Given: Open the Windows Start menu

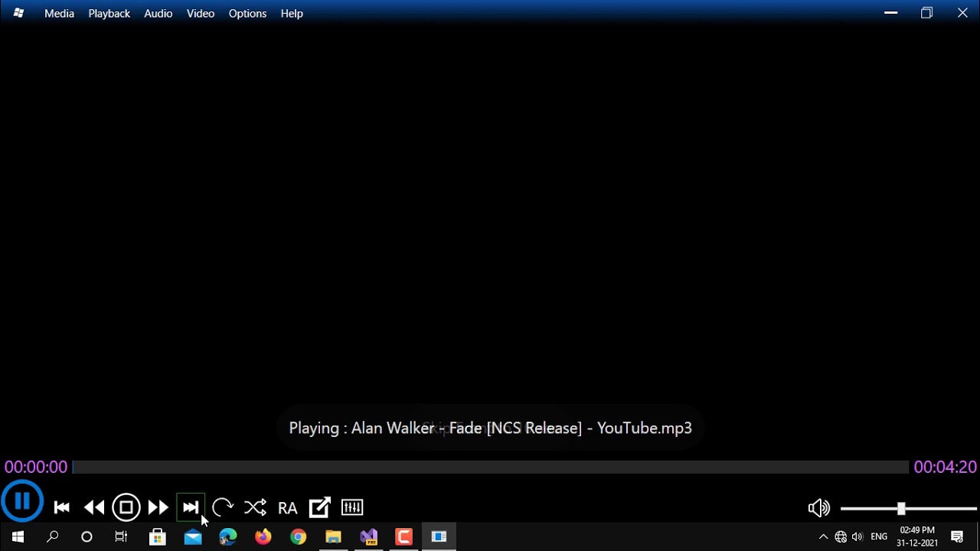Looking at the screenshot, I should click(18, 537).
